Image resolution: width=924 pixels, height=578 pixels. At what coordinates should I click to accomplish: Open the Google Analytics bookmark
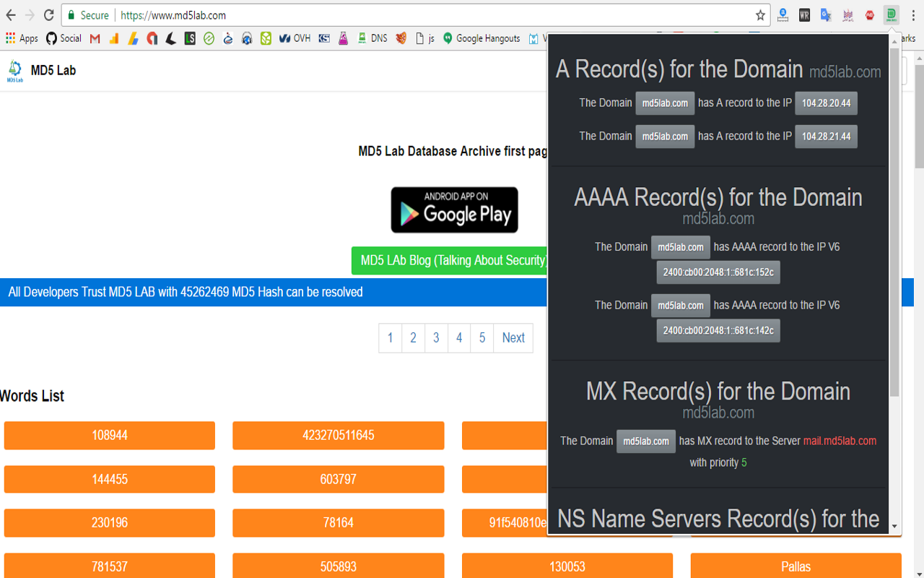tap(114, 38)
